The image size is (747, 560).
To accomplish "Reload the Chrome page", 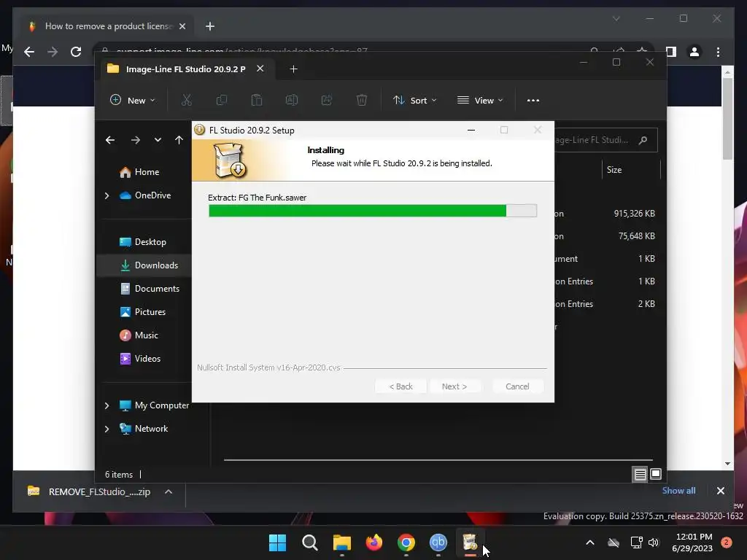I will click(76, 52).
